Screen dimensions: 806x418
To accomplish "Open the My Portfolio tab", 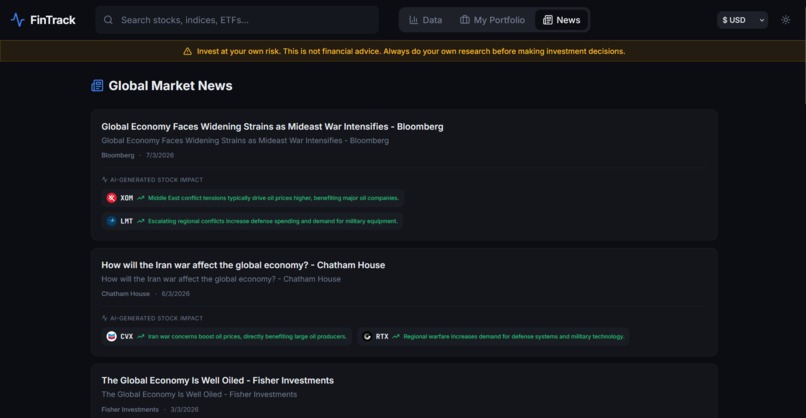I will 492,20.
